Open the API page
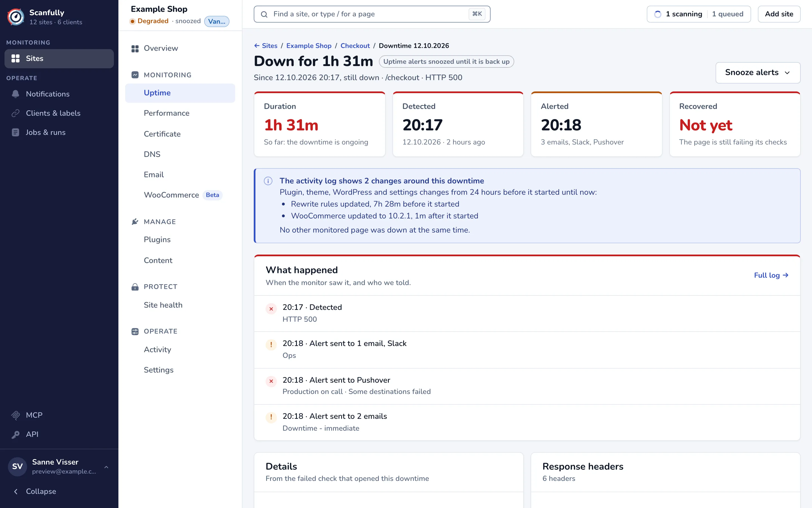Viewport: 812px width, 508px height. pyautogui.click(x=59, y=434)
